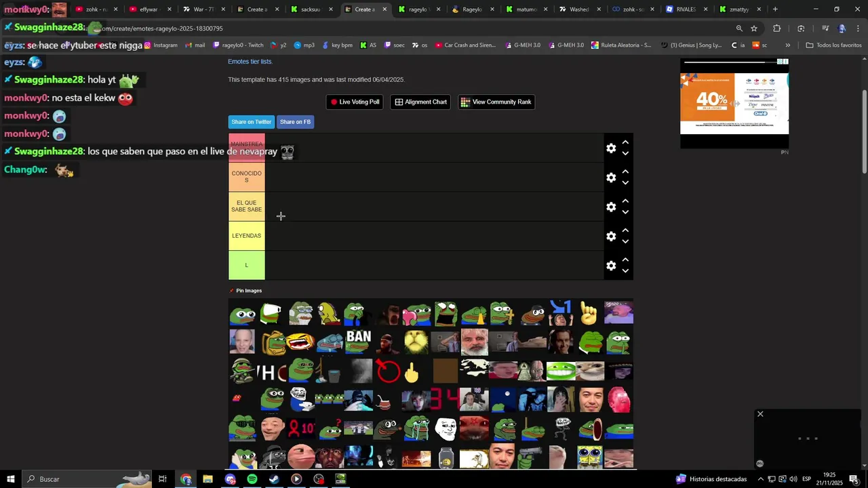Image resolution: width=868 pixels, height=488 pixels.
Task: Open the advertisement banner with 40%
Action: pyautogui.click(x=734, y=103)
